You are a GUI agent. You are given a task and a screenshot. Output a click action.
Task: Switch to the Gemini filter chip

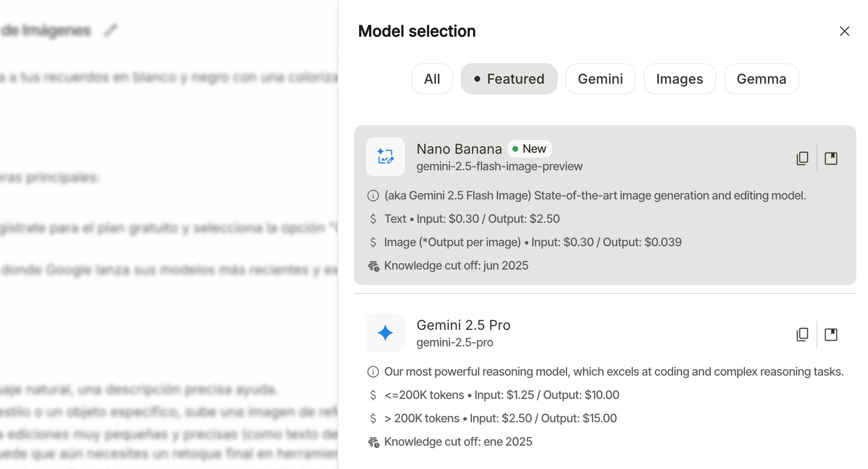click(600, 79)
